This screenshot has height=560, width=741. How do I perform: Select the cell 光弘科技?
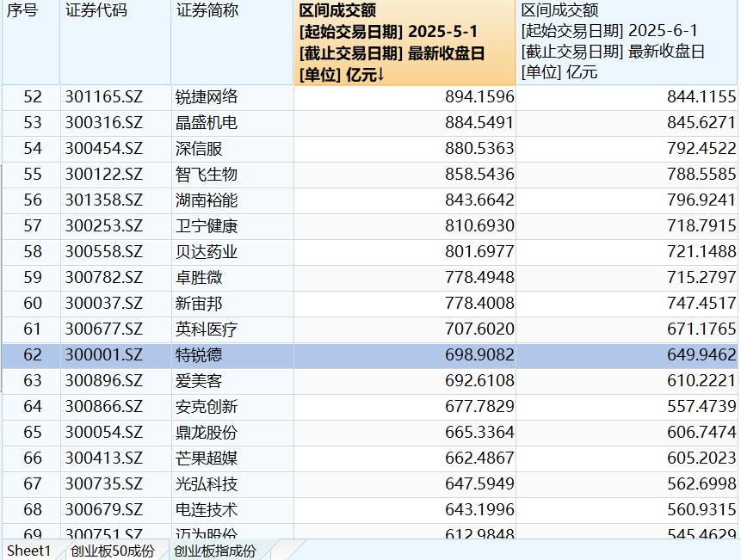tap(232, 484)
